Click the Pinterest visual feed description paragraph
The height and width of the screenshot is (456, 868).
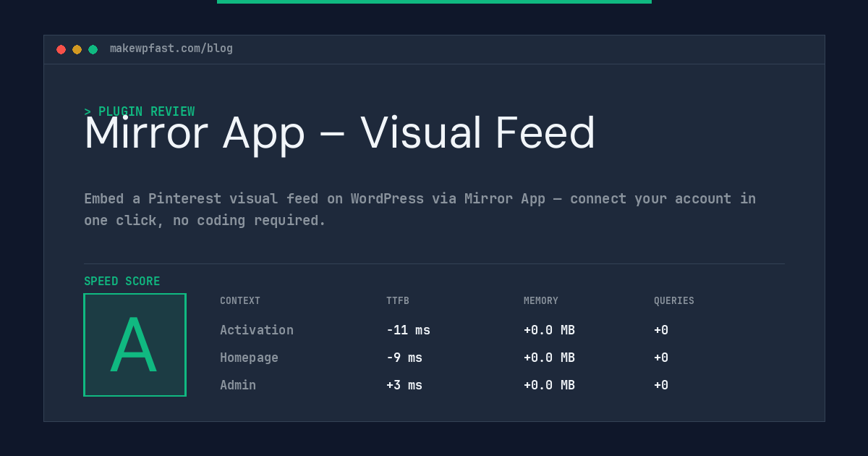pos(420,209)
